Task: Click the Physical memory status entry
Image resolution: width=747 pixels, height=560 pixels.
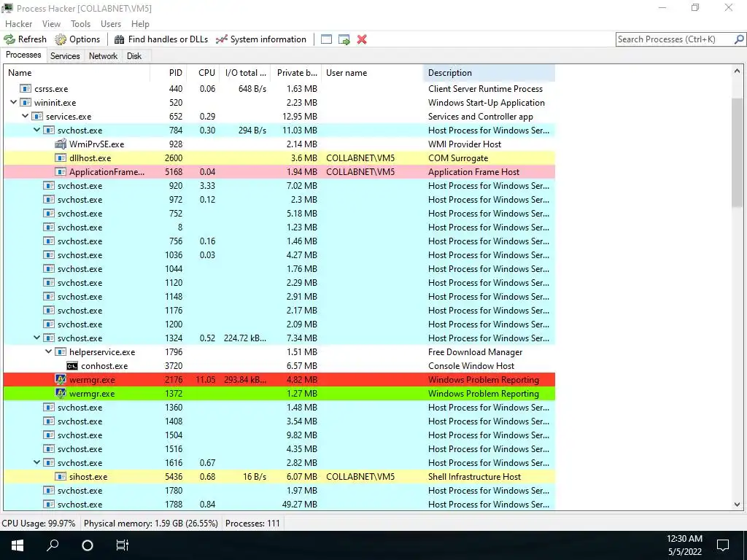Action: (x=150, y=524)
